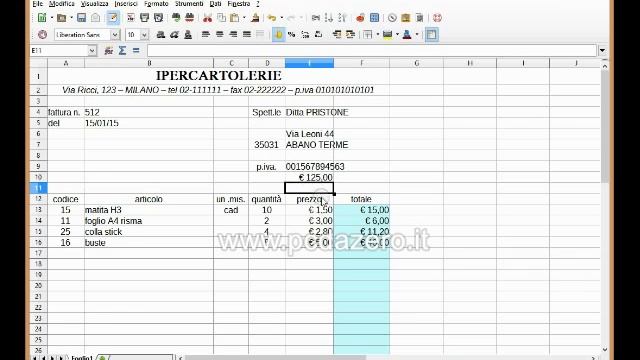Open the Font Color dropdown arrow

click(417, 35)
